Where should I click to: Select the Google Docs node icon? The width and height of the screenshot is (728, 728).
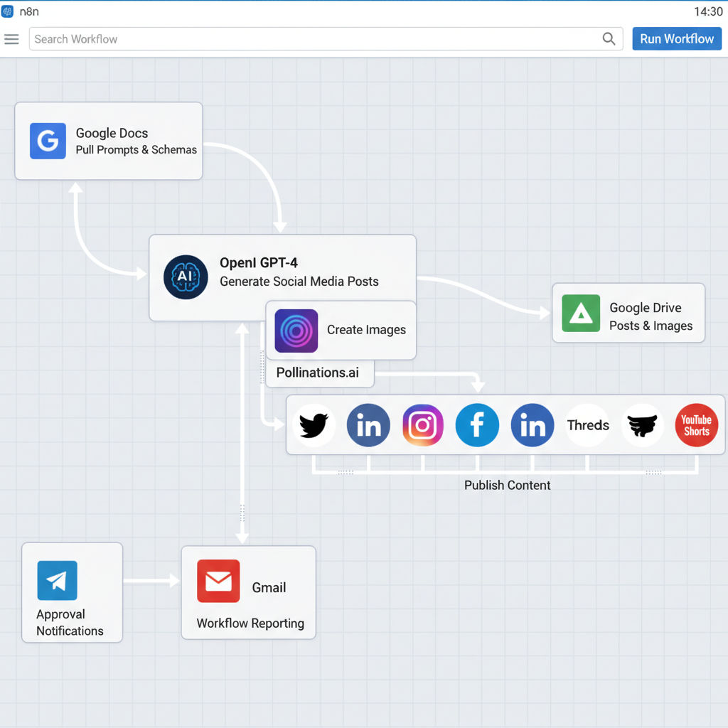tap(48, 140)
